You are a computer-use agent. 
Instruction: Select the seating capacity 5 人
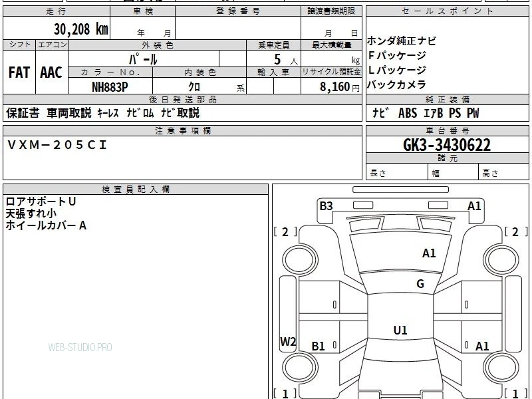point(285,59)
